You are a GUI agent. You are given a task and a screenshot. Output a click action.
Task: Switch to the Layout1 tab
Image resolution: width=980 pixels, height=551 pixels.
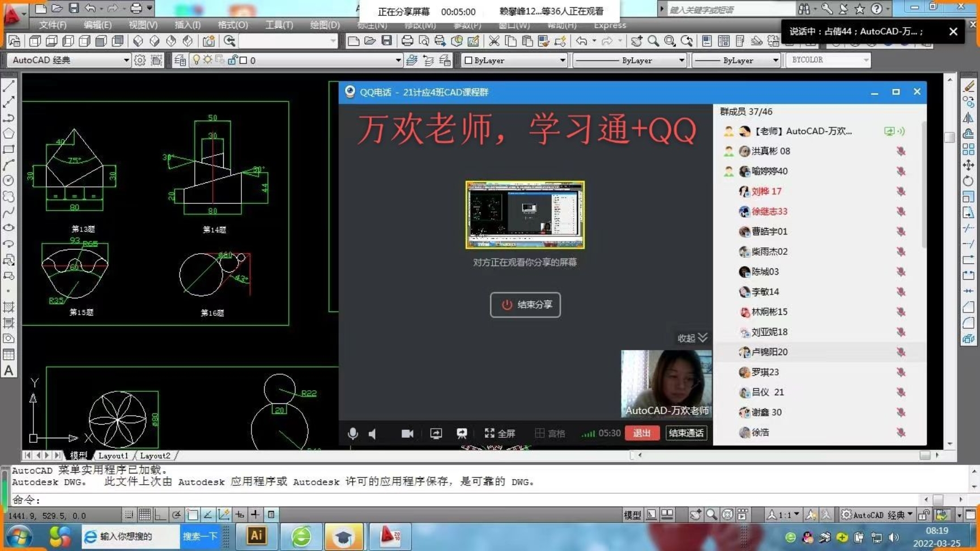[x=113, y=455]
